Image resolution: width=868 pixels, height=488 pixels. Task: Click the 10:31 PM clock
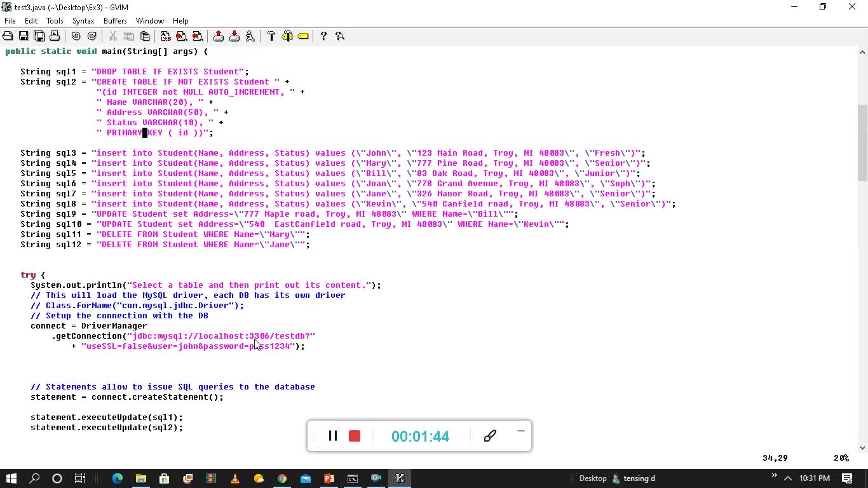point(815,478)
